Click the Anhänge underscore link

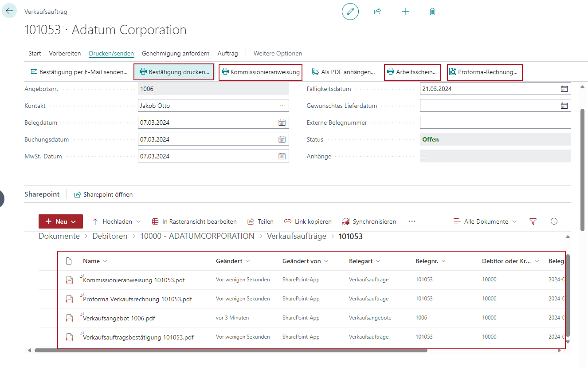click(424, 157)
